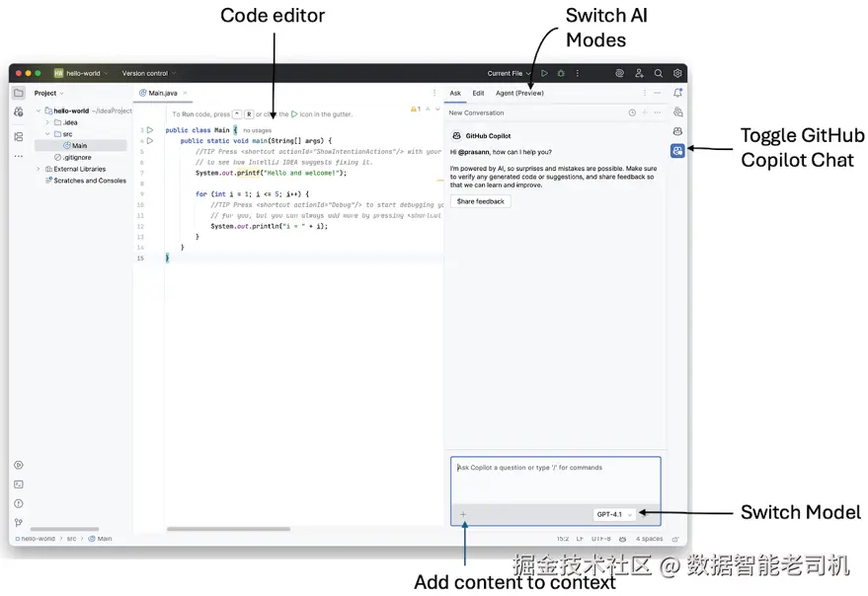This screenshot has width=868, height=596.
Task: Open the Current File run configuration dropdown
Action: (509, 73)
